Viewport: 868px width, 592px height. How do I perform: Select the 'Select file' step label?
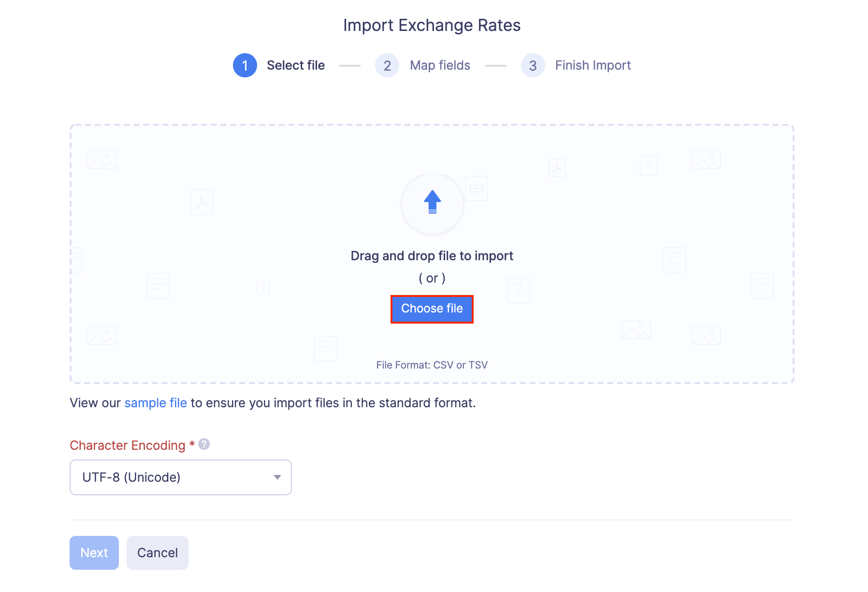click(x=296, y=65)
